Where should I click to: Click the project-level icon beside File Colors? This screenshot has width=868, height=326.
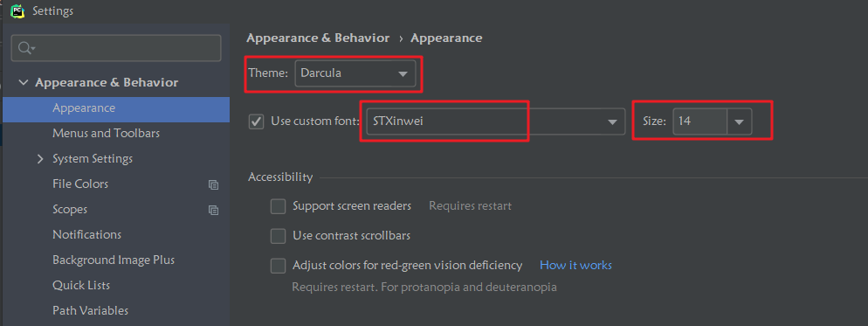tap(213, 184)
